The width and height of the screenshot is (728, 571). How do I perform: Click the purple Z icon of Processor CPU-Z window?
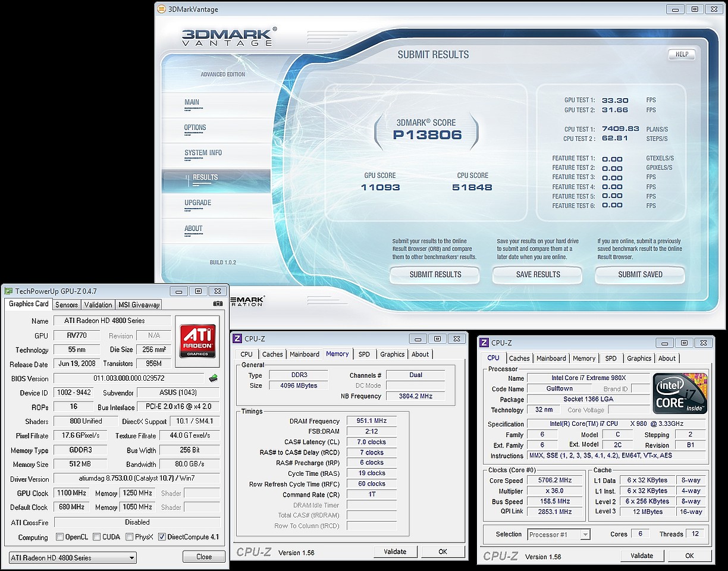click(x=484, y=343)
